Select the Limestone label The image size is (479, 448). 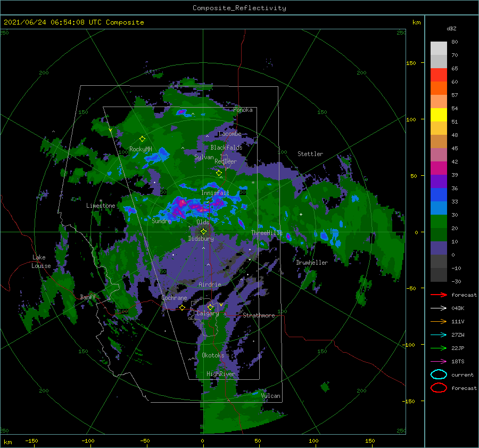coord(101,206)
